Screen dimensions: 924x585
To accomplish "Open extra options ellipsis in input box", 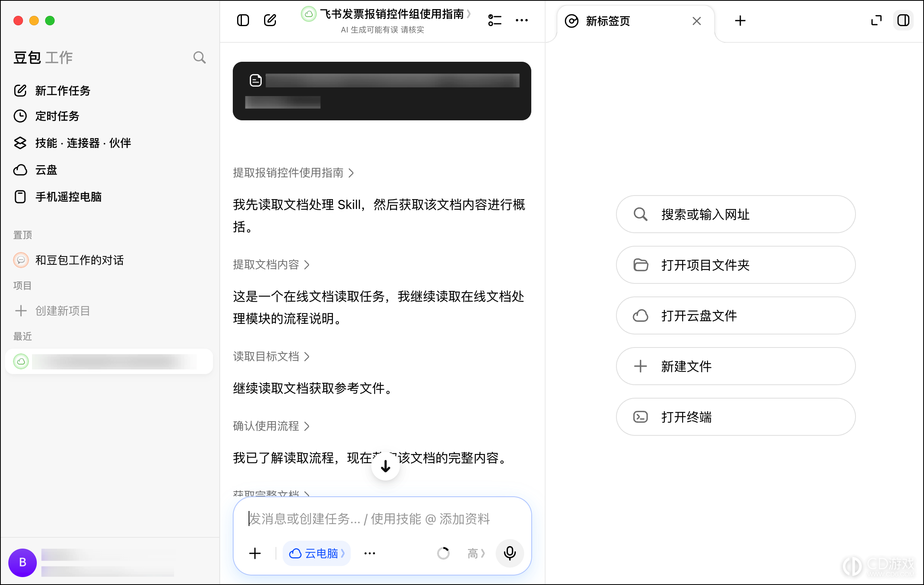I will 369,553.
